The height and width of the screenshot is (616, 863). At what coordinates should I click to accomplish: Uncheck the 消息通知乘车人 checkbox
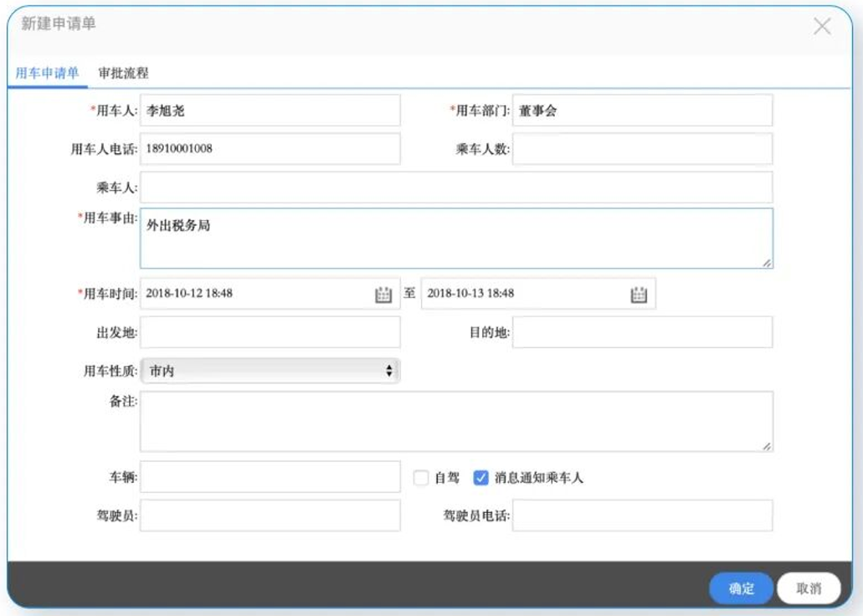coord(480,477)
